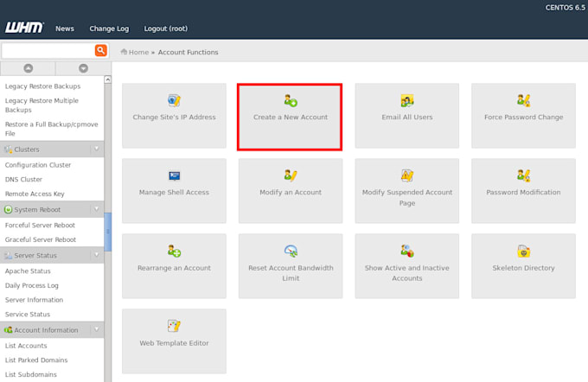Click the Clusters section header label
The image size is (588, 382).
pos(27,150)
